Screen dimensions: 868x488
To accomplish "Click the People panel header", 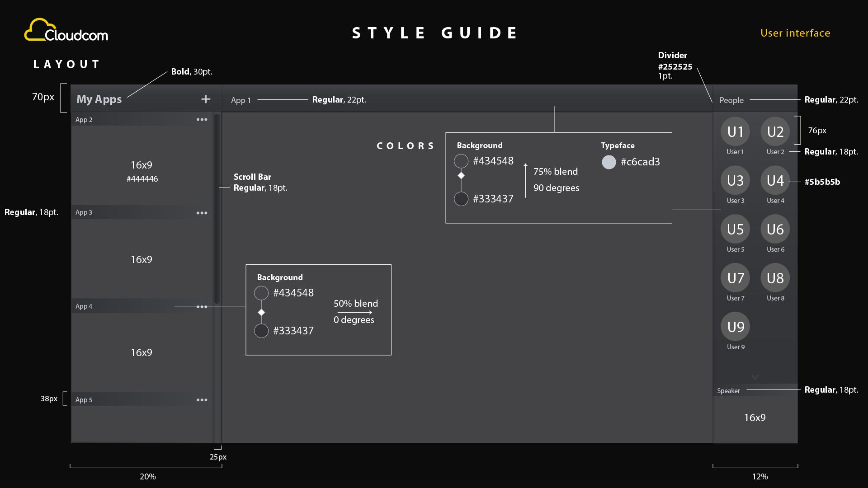I will coord(731,100).
